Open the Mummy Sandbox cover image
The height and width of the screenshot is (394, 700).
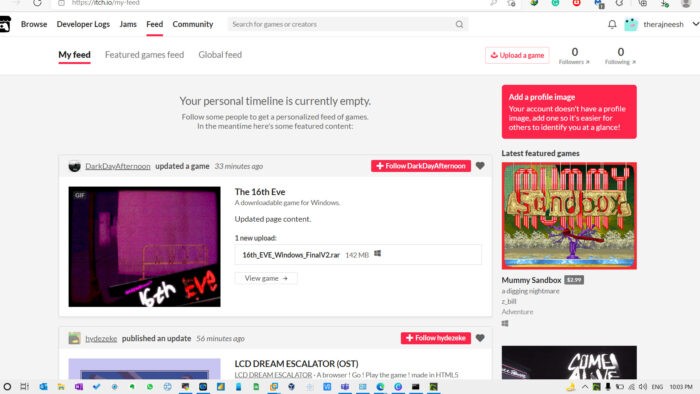pyautogui.click(x=569, y=216)
